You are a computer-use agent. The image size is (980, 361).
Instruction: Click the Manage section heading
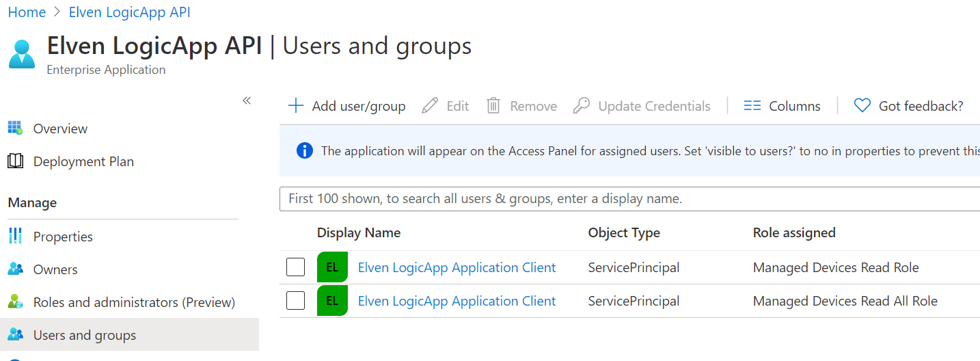pyautogui.click(x=32, y=202)
